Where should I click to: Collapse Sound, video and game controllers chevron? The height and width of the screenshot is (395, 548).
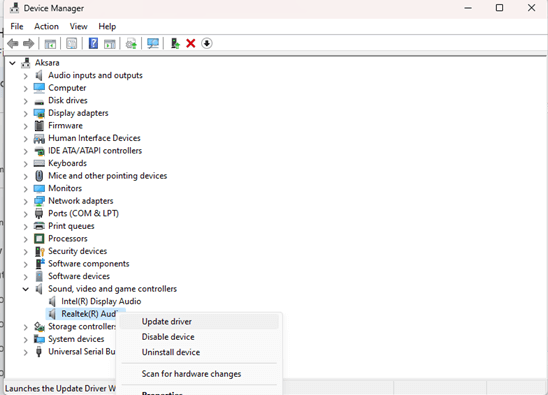pos(26,289)
